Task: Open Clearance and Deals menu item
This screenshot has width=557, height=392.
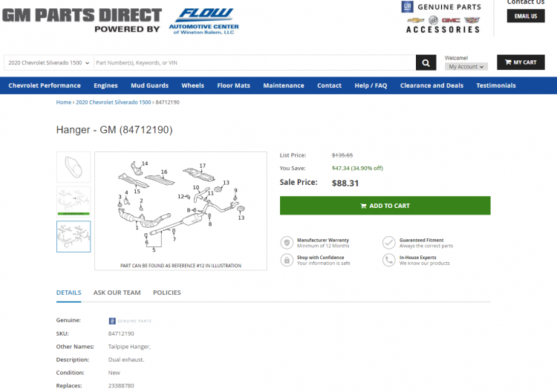Action: coord(431,85)
